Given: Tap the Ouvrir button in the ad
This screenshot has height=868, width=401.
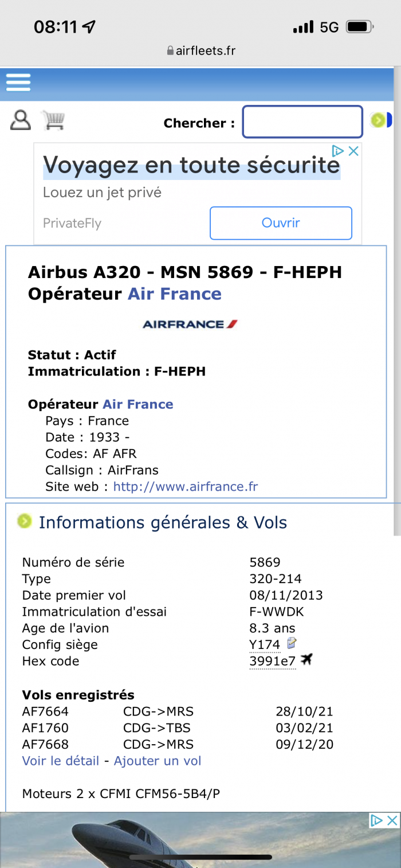Looking at the screenshot, I should click(x=281, y=223).
